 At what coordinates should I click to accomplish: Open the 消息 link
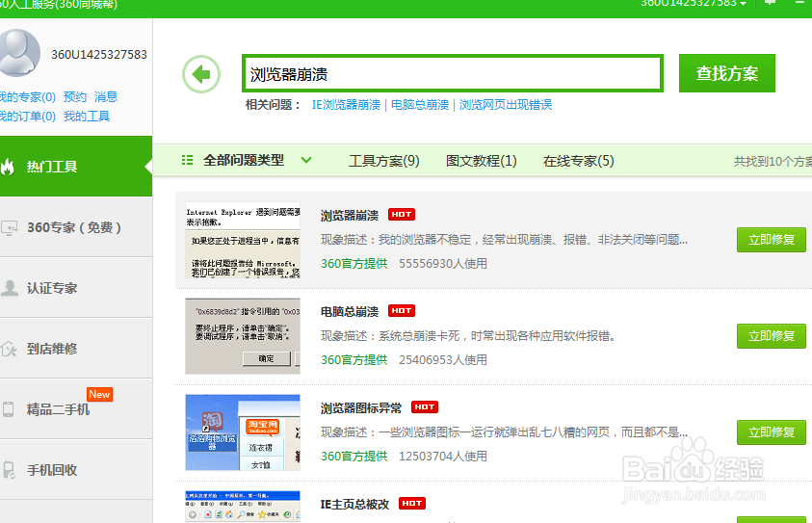coord(106,97)
